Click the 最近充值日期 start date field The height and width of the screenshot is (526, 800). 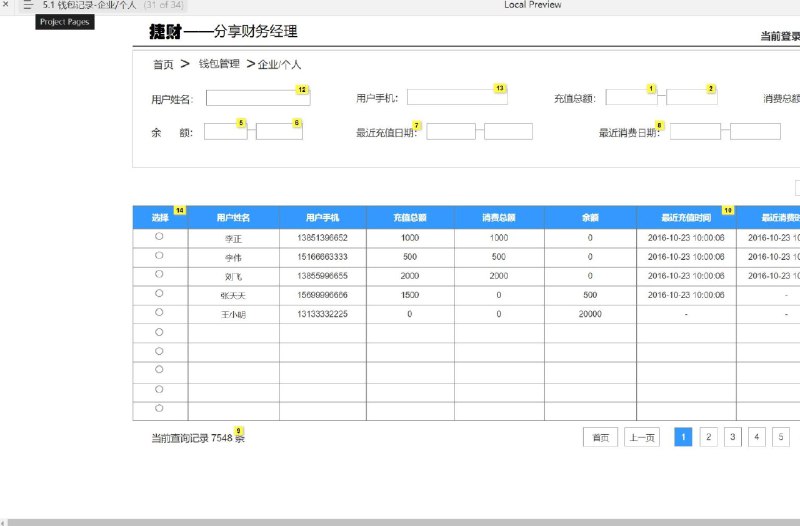coord(451,132)
